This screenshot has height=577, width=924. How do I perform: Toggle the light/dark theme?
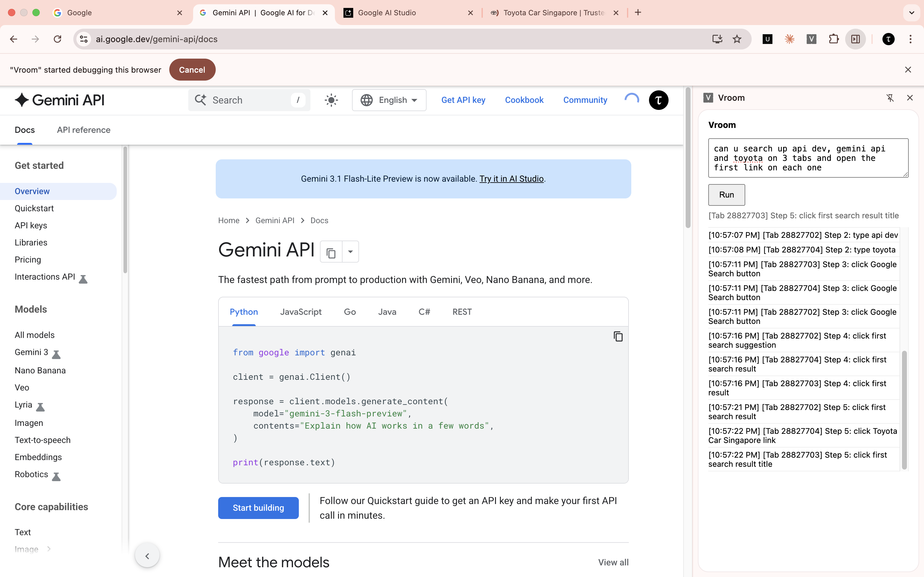(331, 100)
